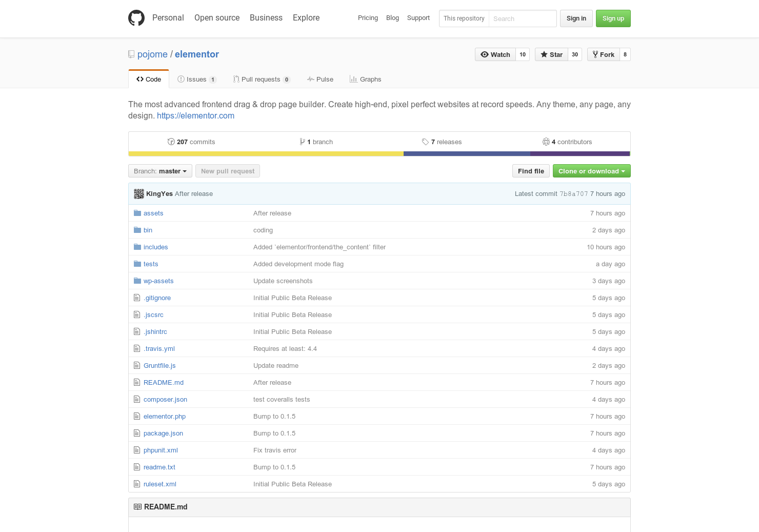Open the Clone or download dropdown
The height and width of the screenshot is (532, 759).
point(591,171)
